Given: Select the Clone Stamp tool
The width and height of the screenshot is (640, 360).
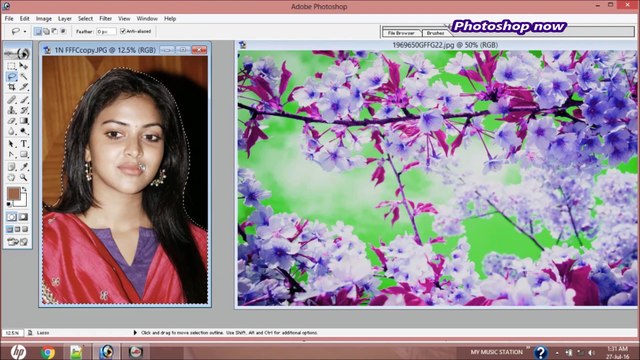Looking at the screenshot, I should (11, 110).
